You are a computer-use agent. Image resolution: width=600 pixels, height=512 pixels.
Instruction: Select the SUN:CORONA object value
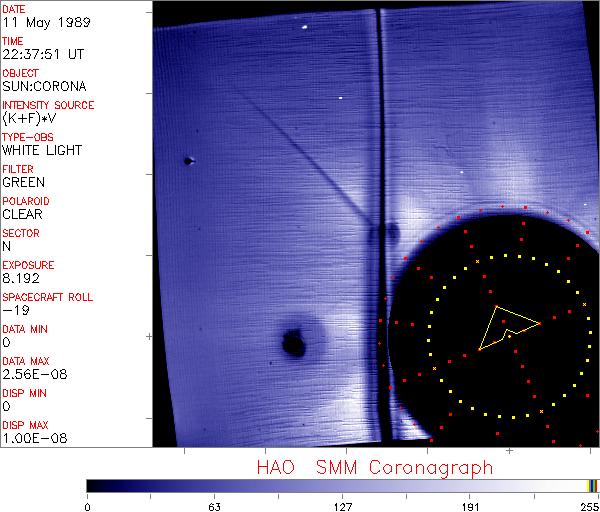[42, 86]
